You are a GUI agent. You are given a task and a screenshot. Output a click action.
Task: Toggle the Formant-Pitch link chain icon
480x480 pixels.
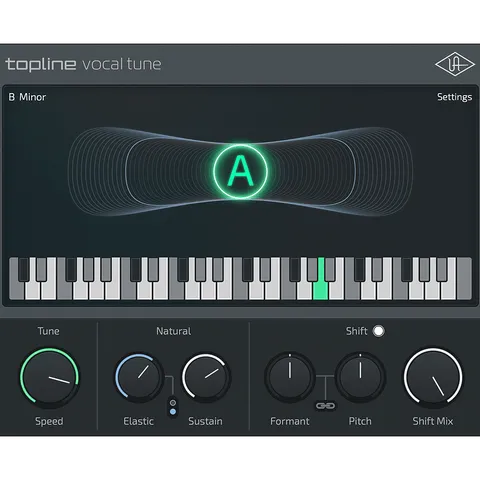click(x=325, y=406)
